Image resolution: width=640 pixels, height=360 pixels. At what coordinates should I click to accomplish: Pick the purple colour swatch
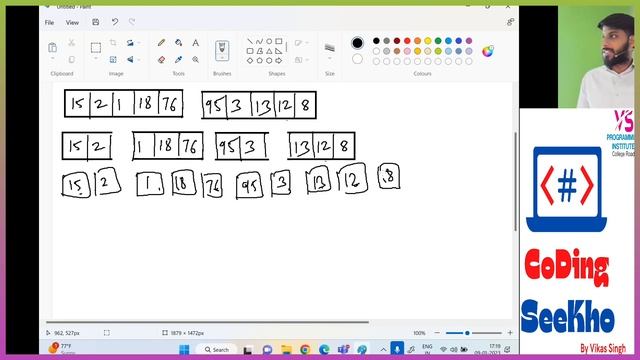[x=469, y=41]
